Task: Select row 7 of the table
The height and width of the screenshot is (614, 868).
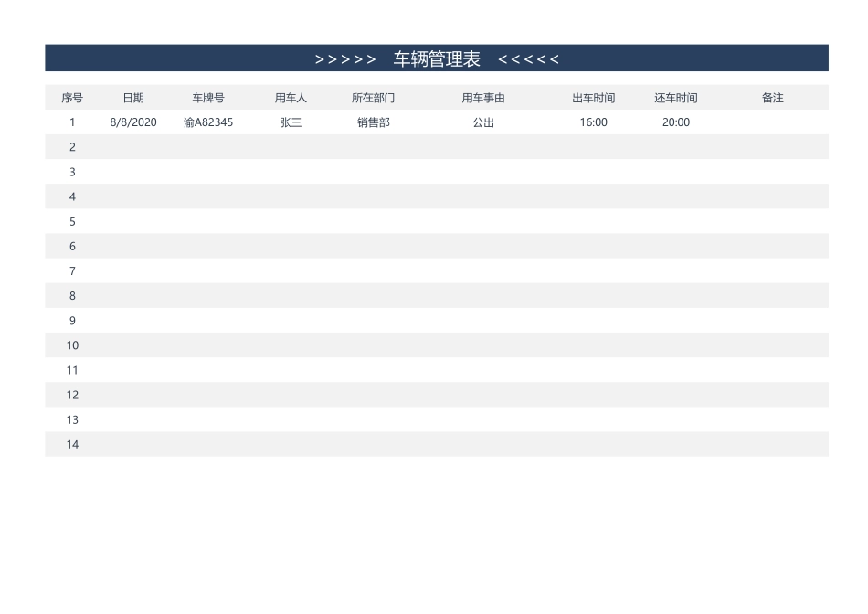Action: pos(71,270)
